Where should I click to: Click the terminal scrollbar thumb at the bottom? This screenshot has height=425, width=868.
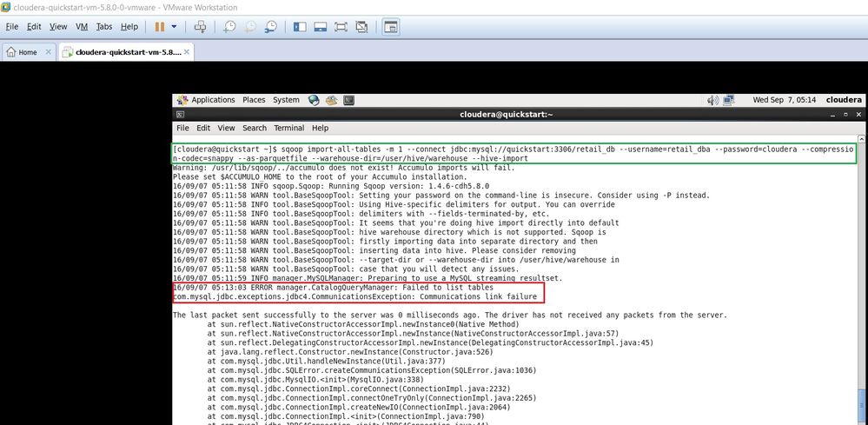click(861, 408)
